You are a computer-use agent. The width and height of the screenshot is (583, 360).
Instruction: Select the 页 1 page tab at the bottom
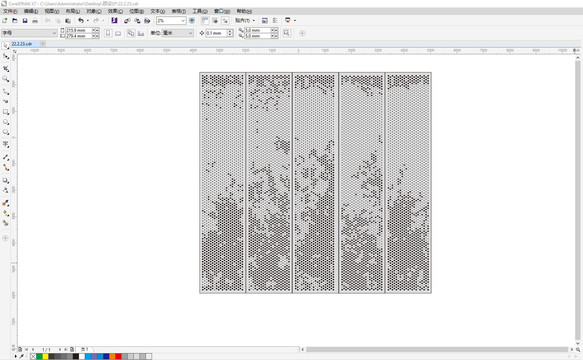[x=85, y=349]
